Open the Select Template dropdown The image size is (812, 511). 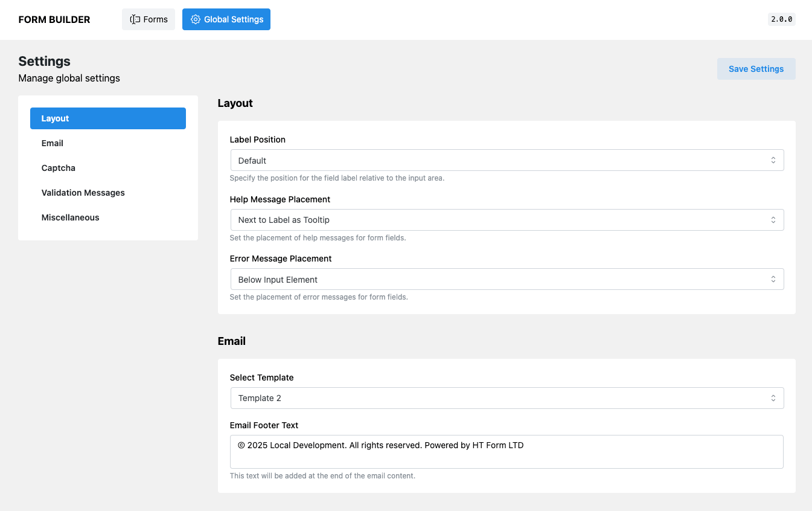tap(506, 398)
